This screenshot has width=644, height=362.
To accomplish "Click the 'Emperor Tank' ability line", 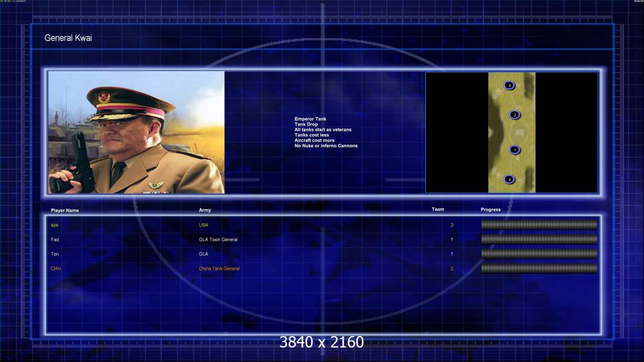I will [x=310, y=119].
